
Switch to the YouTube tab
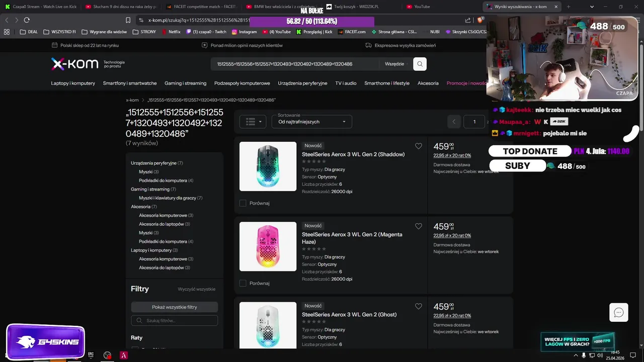click(443, 7)
